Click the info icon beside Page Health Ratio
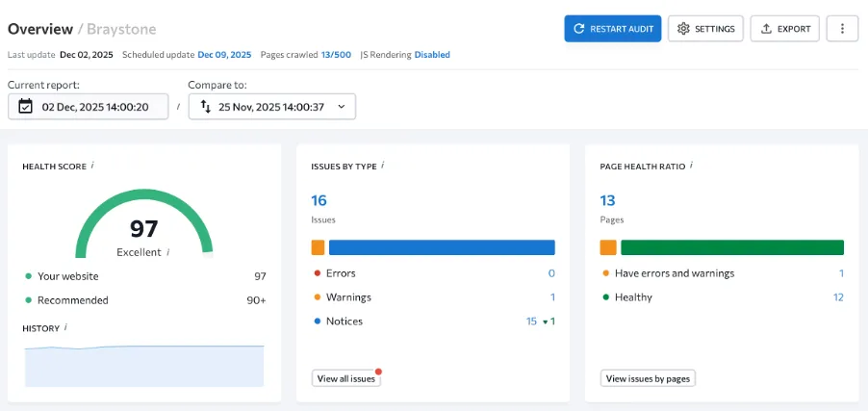 click(x=691, y=166)
